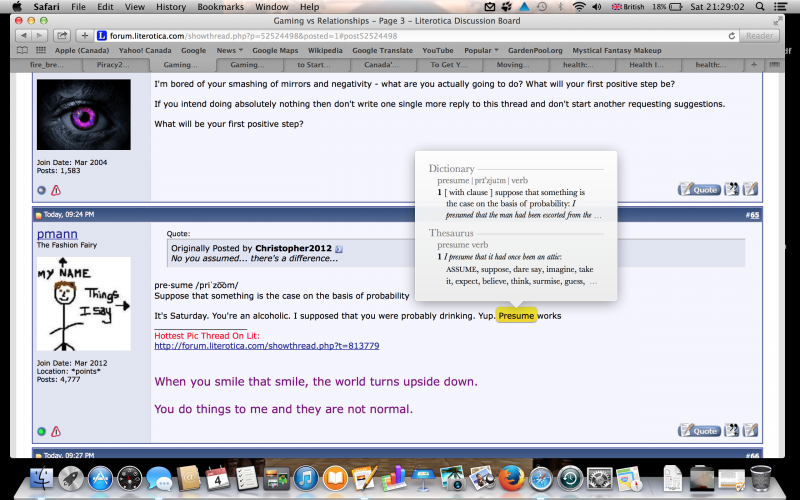Click the multi-quote icon on pmann's post
Screen dimensions: 800x500
pos(732,431)
